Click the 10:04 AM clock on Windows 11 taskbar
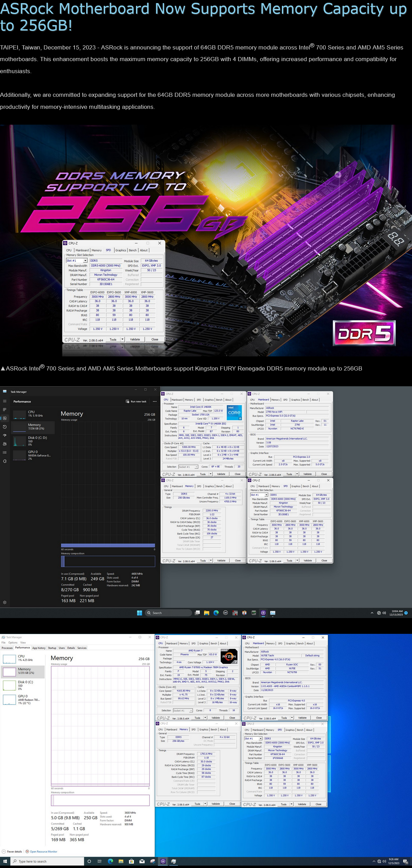Screen dimensions: 412x868 click(396, 613)
